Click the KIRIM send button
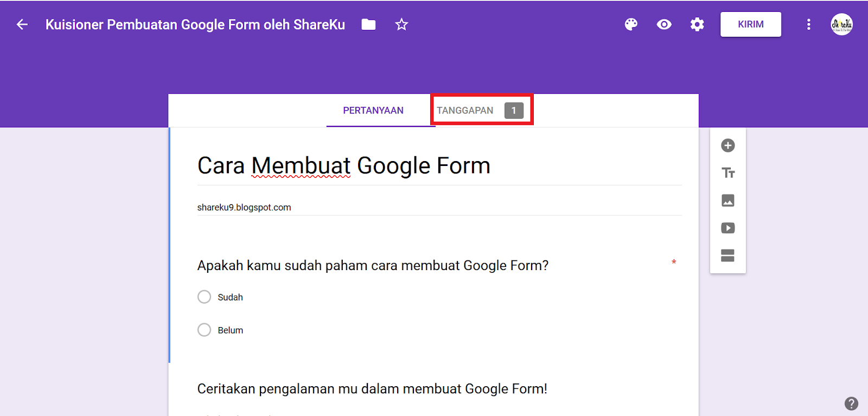Image resolution: width=868 pixels, height=416 pixels. pos(751,24)
